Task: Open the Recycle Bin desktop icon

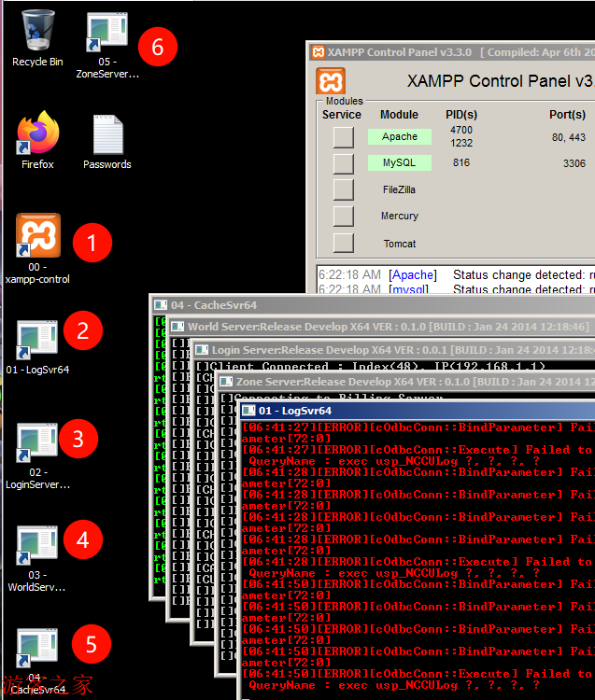Action: [x=37, y=32]
